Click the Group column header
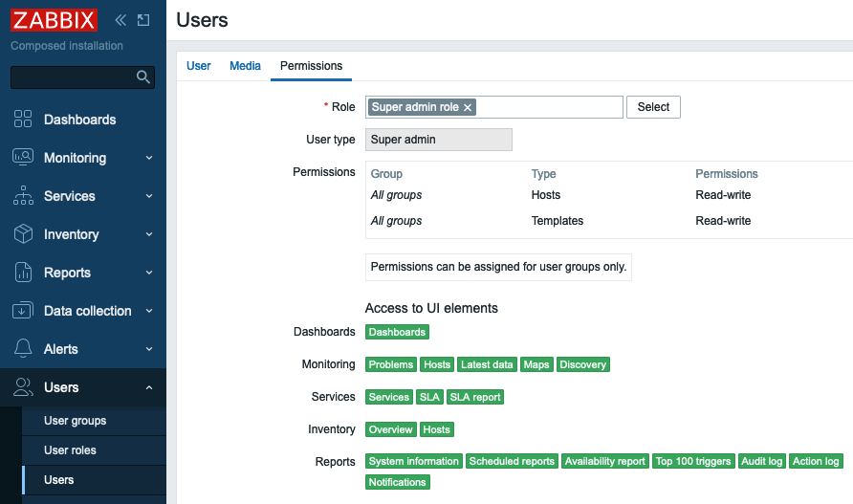The image size is (853, 504). tap(386, 174)
